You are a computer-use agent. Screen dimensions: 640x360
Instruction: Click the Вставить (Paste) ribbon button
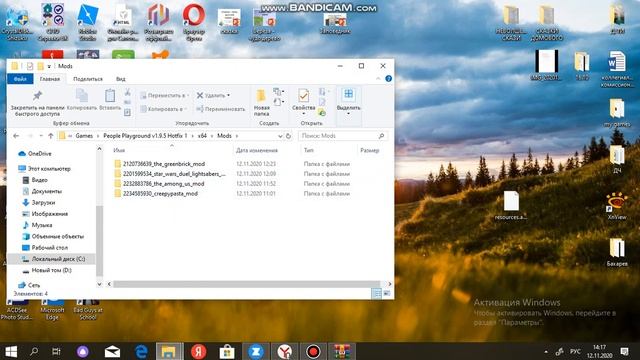tap(110, 100)
